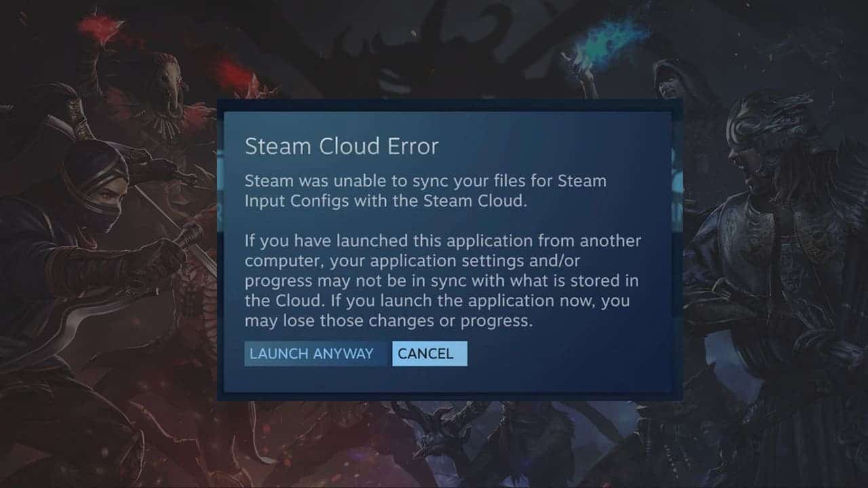This screenshot has height=488, width=868.
Task: Click the 'launched this application from another computer' paragraph
Action: [443, 281]
